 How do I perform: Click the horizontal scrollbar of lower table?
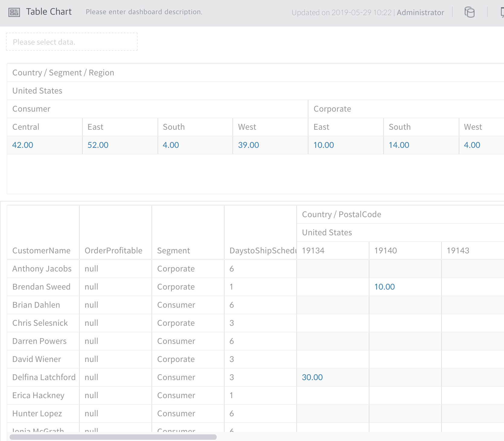(x=113, y=437)
